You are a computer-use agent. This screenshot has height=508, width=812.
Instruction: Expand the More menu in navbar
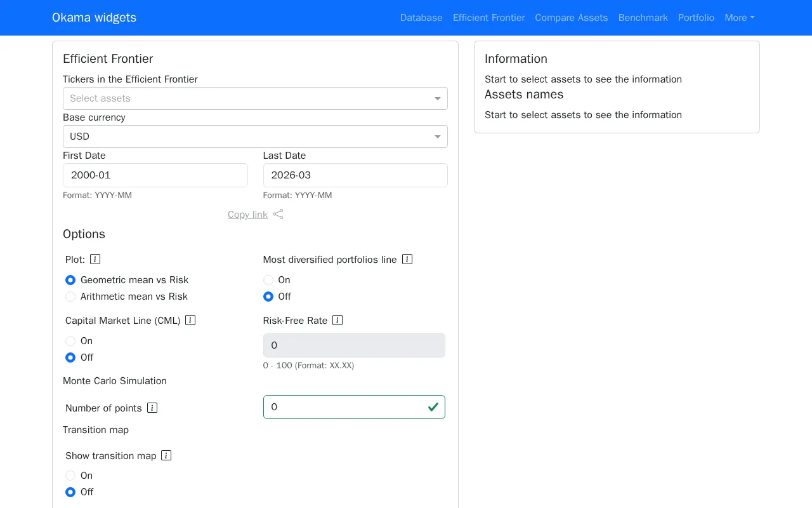(740, 18)
